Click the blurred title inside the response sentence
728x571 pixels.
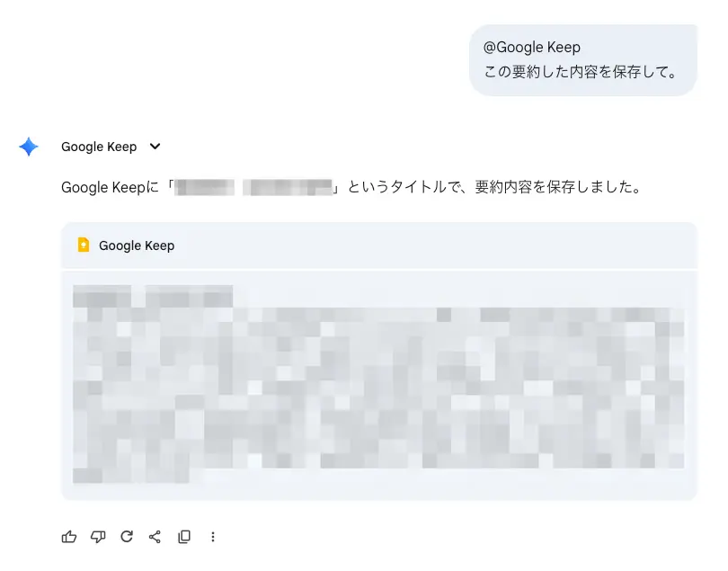tap(254, 188)
